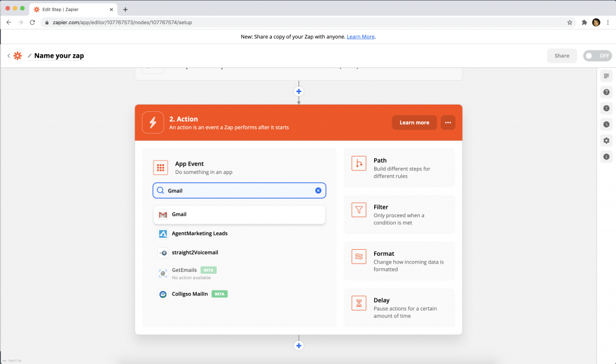Go back using the header chevron
Image resolution: width=616 pixels, height=364 pixels.
(8, 56)
